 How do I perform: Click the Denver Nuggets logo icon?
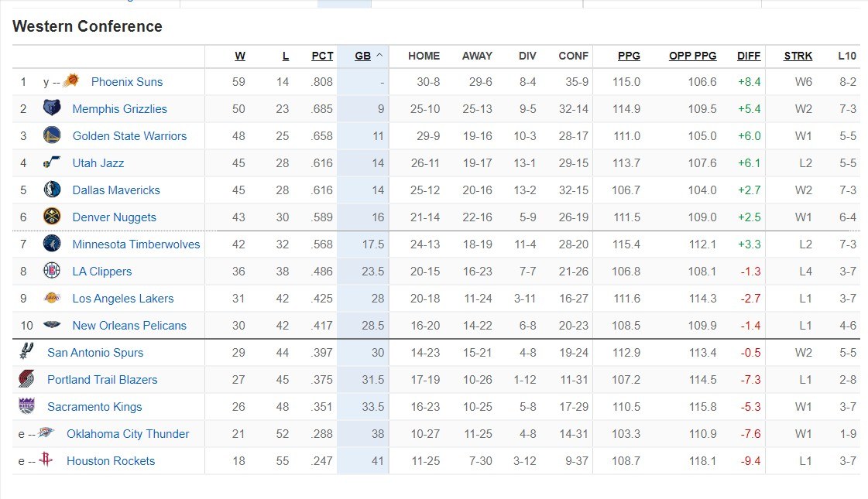point(52,217)
